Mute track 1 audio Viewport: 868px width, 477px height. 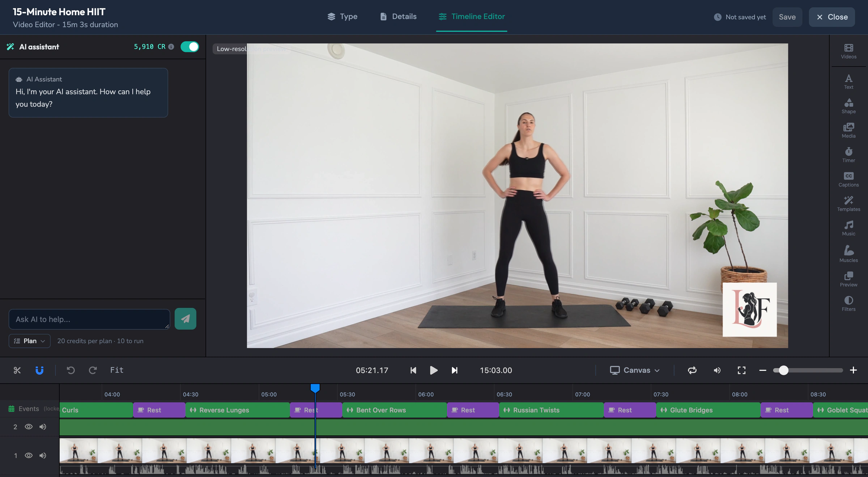pos(43,455)
